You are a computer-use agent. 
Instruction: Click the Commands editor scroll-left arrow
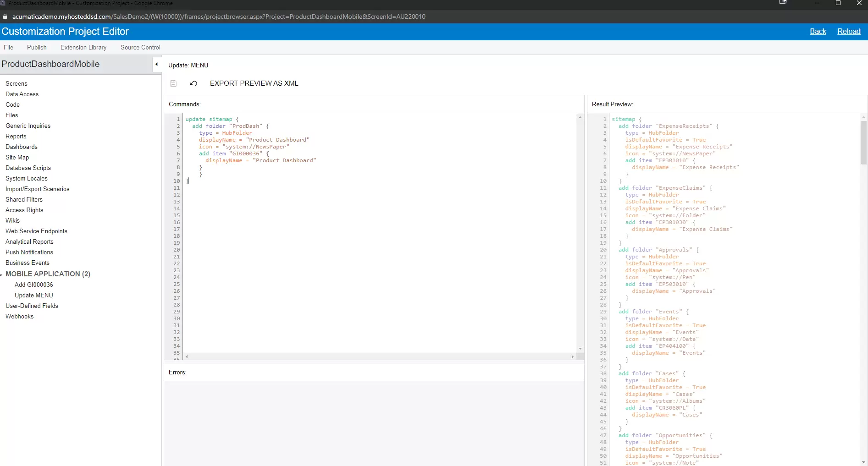click(x=187, y=356)
